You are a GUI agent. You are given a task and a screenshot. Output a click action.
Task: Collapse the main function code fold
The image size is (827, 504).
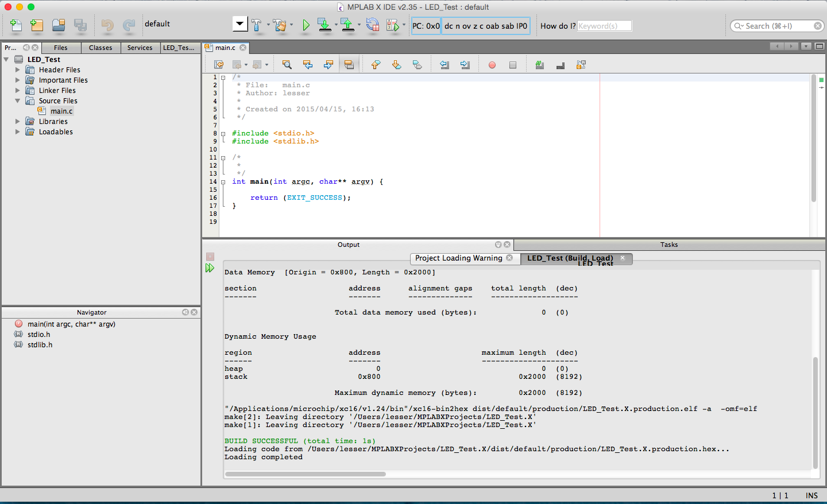click(x=223, y=182)
